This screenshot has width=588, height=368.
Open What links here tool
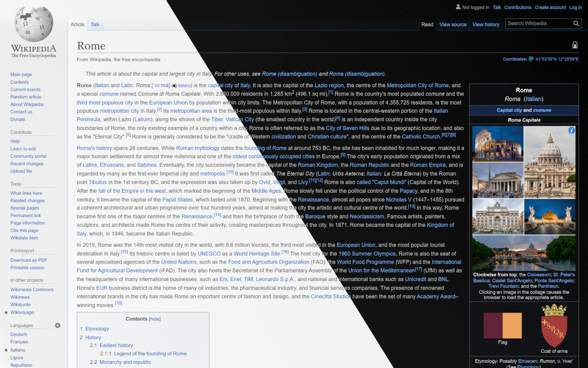tap(26, 193)
